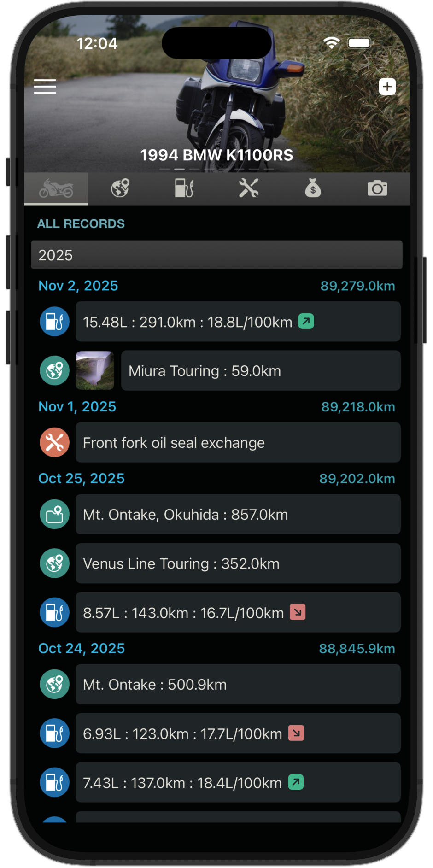433x868 pixels.
Task: Open Front fork oil seal exchange record
Action: 238,442
